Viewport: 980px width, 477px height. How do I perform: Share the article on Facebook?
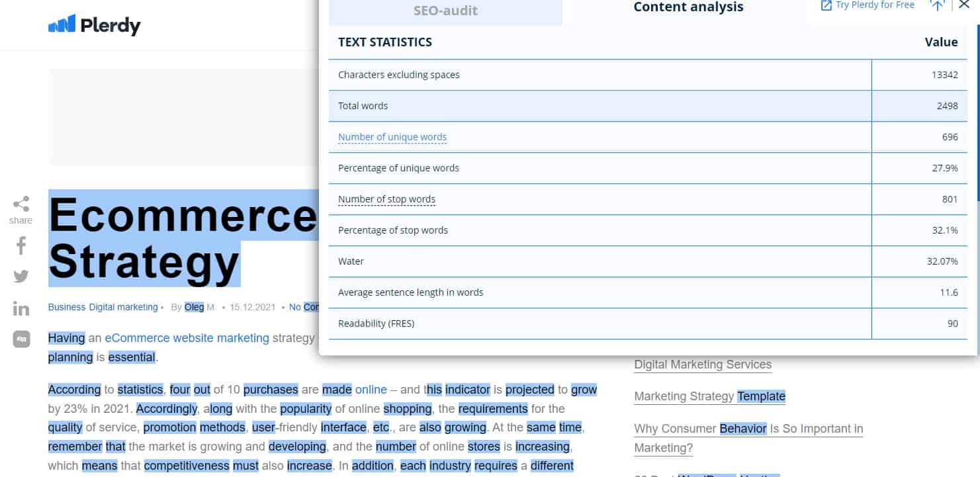(x=21, y=246)
